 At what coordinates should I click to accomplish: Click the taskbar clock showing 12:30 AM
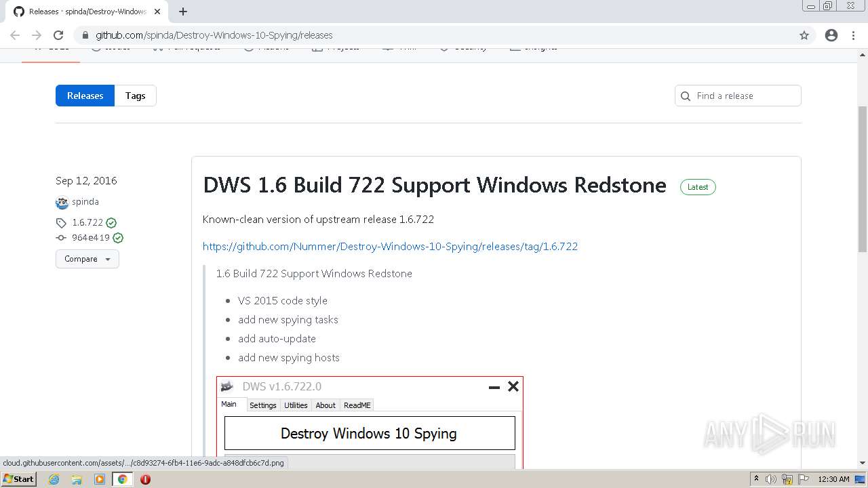[x=833, y=479]
